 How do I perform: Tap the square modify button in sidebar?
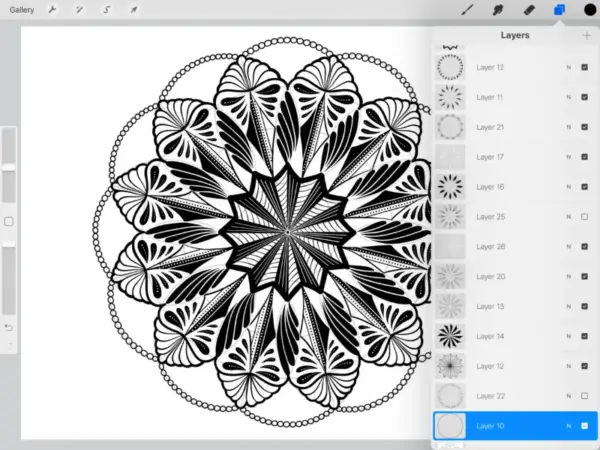tap(9, 222)
